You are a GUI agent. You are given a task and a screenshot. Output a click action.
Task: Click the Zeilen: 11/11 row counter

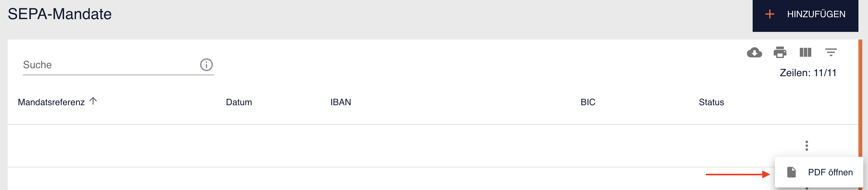808,73
